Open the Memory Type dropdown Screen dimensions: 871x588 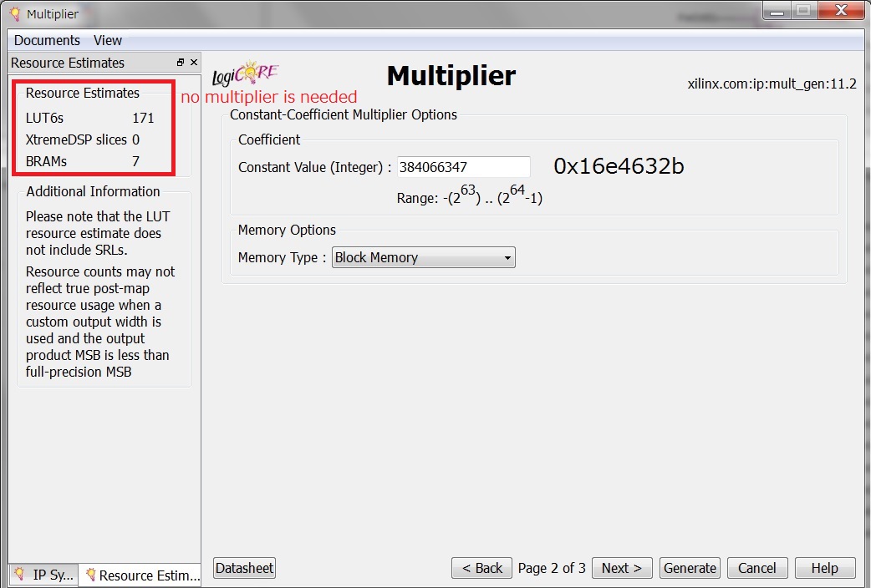tap(423, 257)
